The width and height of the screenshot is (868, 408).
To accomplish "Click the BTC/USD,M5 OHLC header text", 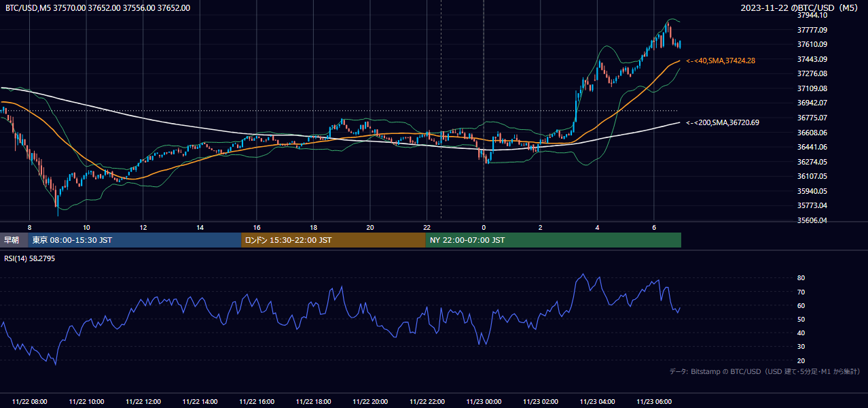I will click(x=98, y=7).
